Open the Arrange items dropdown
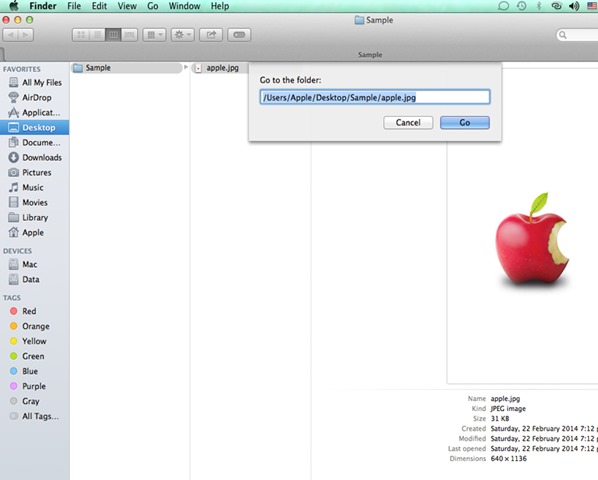The height and width of the screenshot is (480, 598). (x=154, y=35)
